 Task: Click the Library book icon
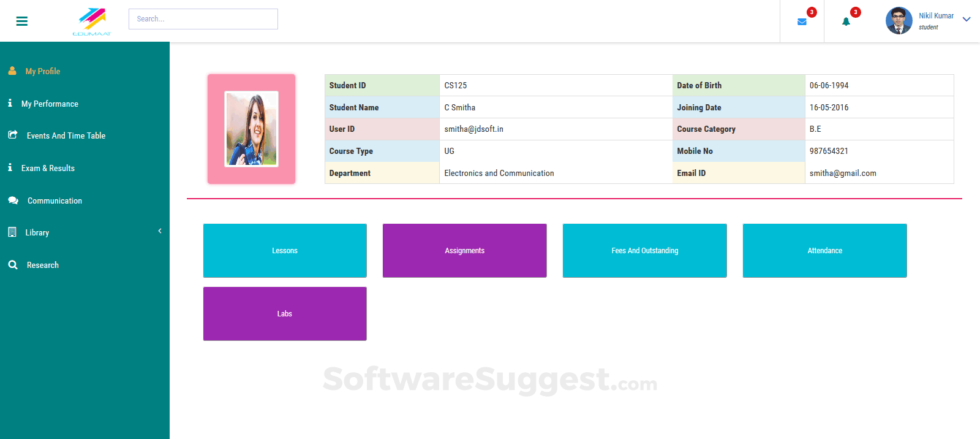point(12,232)
